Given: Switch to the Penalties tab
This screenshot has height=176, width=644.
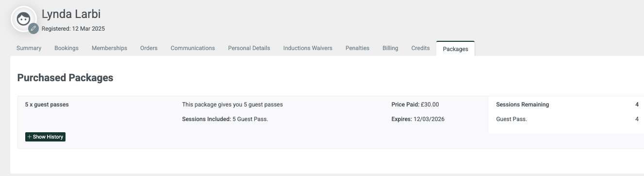Looking at the screenshot, I should tap(357, 48).
